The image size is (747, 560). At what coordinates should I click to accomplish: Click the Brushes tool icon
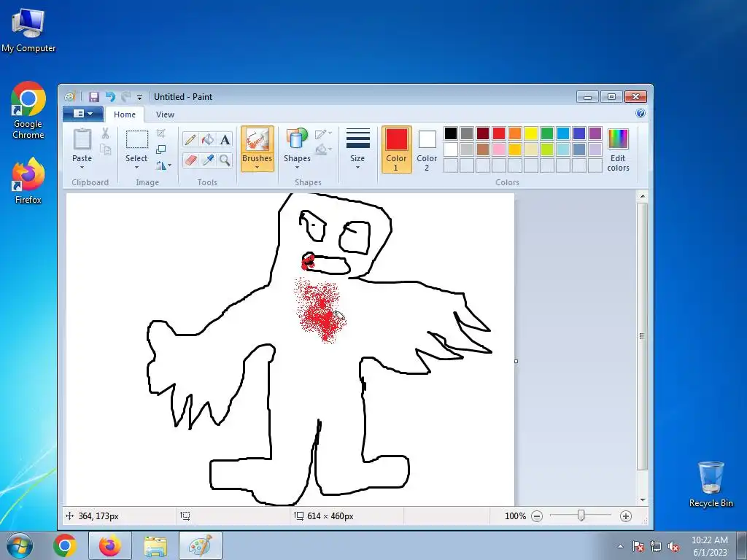click(258, 139)
